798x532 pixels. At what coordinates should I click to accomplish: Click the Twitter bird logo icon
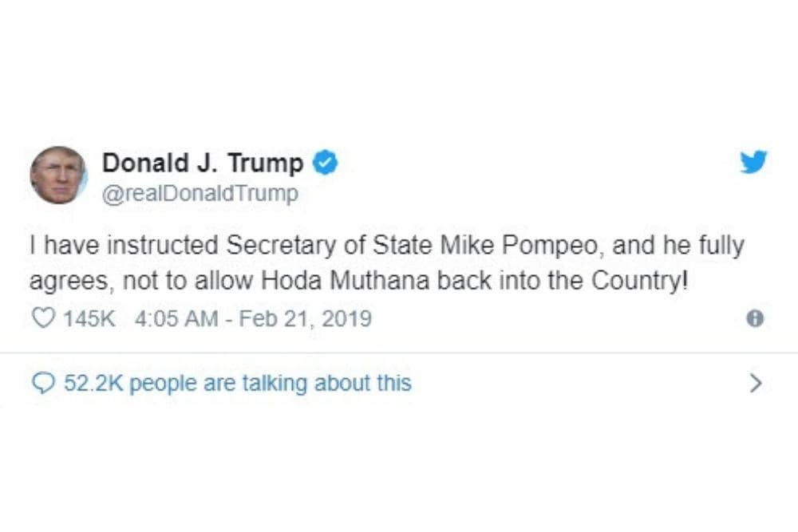pyautogui.click(x=753, y=162)
